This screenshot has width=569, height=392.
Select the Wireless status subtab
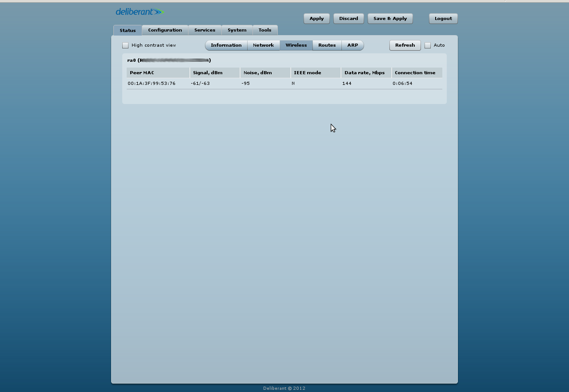[x=296, y=45]
